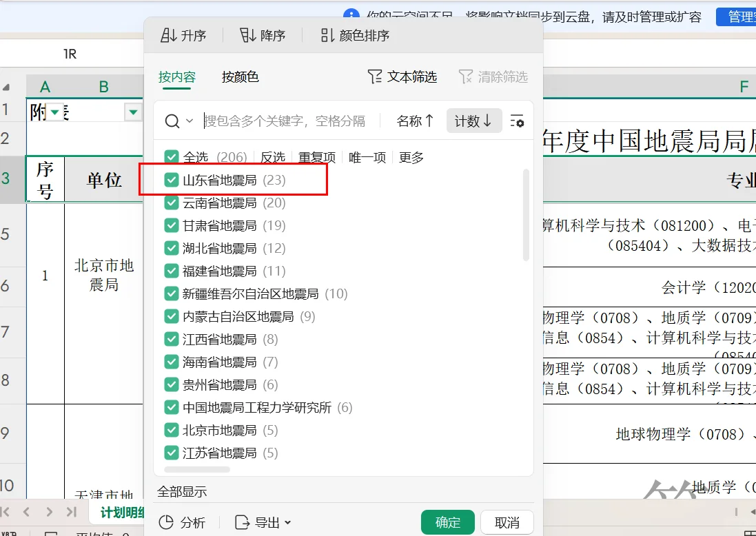Uncheck 云南省地震局 (20)
Image resolution: width=756 pixels, height=536 pixels.
tap(172, 203)
